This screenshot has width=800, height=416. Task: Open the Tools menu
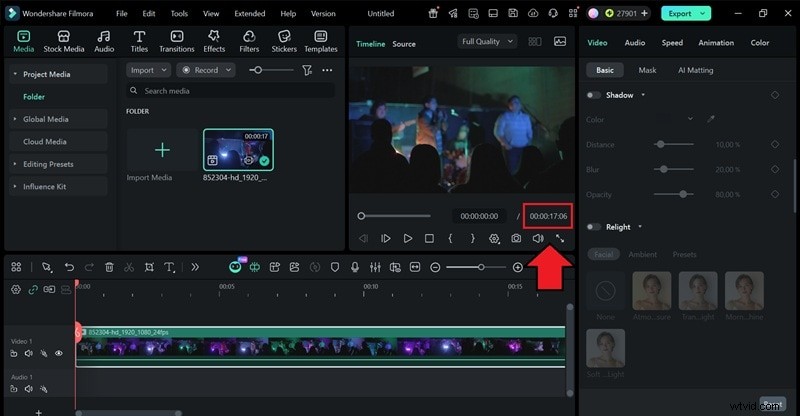pyautogui.click(x=179, y=14)
